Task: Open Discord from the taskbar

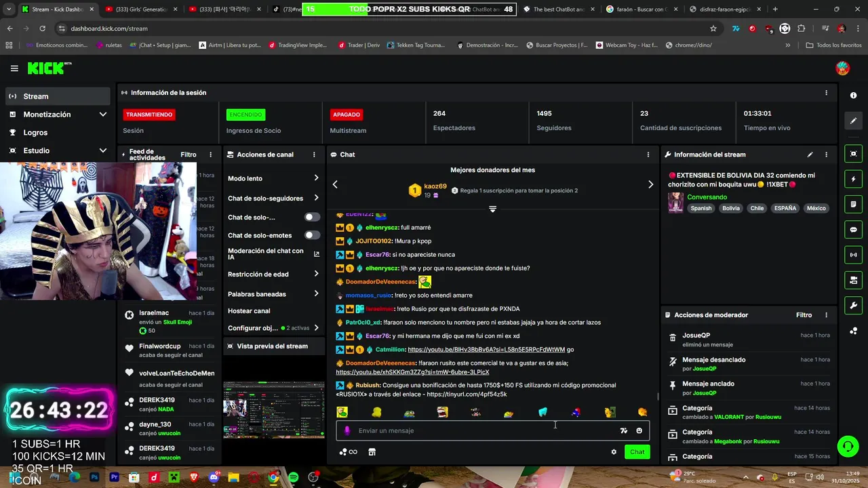Action: tap(214, 477)
